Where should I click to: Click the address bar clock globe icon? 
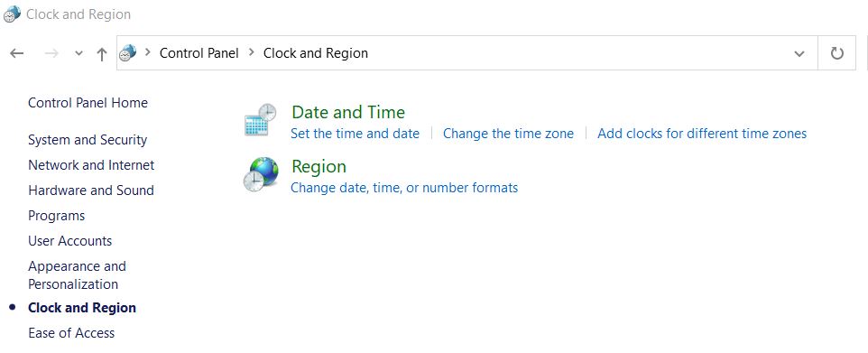click(128, 53)
